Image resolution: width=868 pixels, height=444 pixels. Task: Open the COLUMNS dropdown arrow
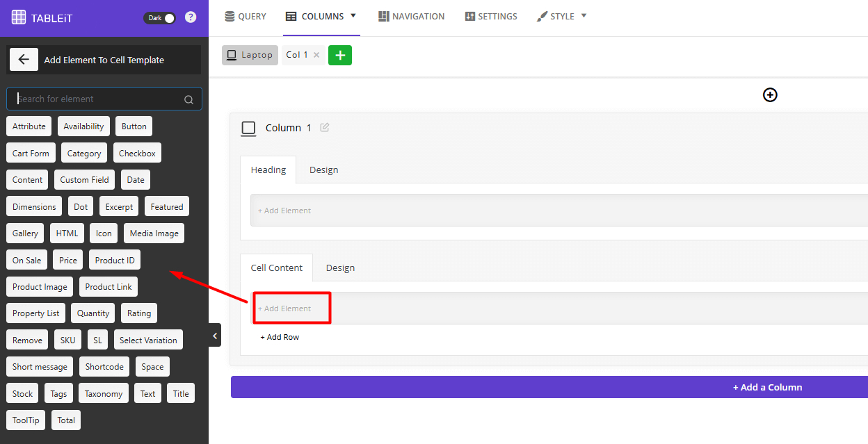point(354,16)
